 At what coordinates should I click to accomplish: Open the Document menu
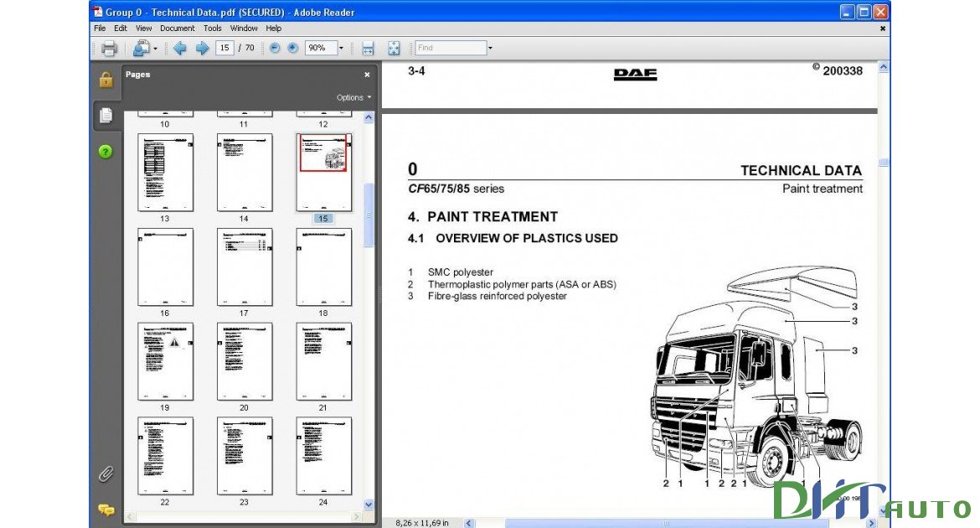point(177,28)
